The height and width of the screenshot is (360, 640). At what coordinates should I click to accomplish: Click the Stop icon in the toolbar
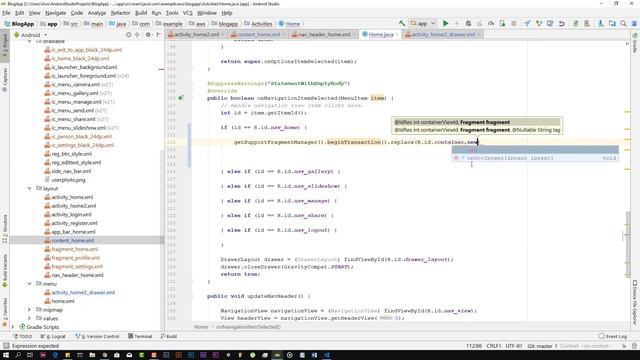pyautogui.click(x=513, y=24)
